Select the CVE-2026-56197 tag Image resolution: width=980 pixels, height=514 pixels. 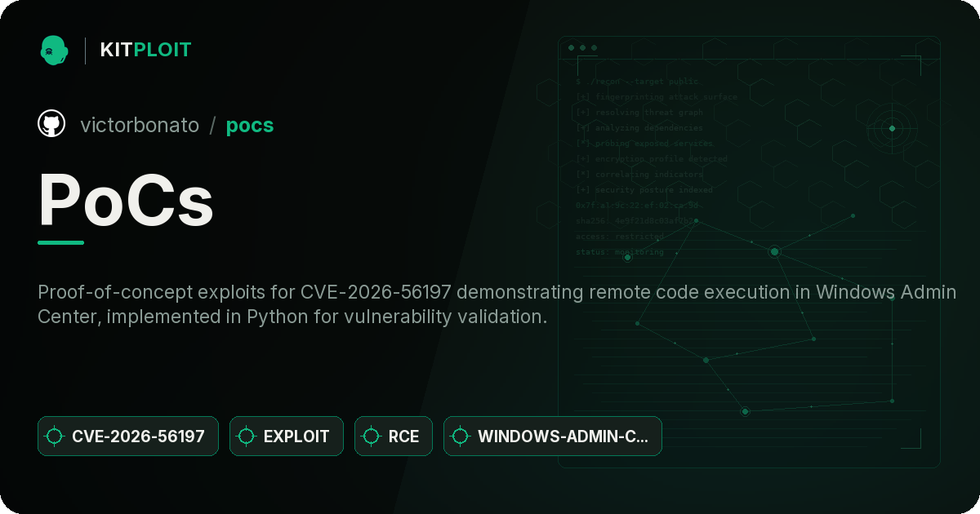coord(128,436)
